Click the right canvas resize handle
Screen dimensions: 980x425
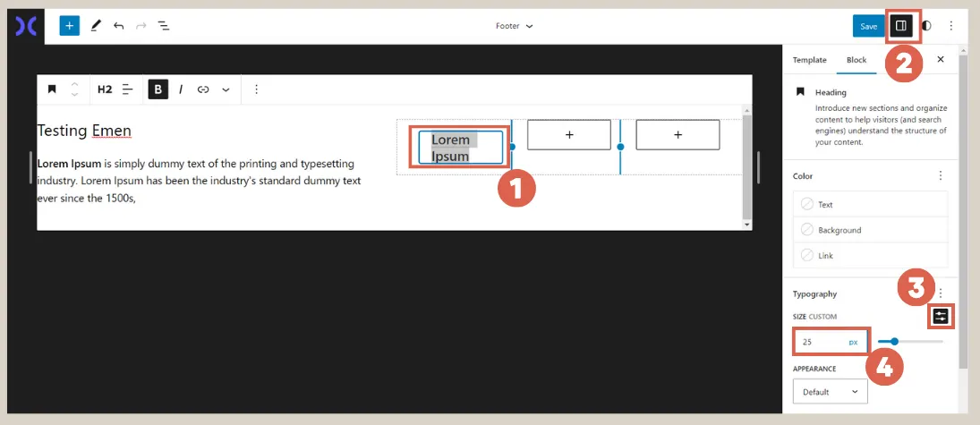[759, 167]
